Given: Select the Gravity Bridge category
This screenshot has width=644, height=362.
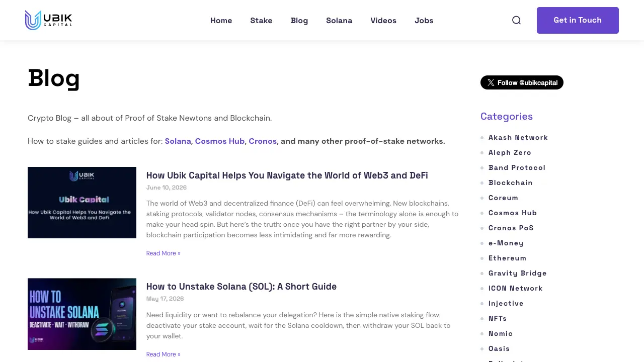Looking at the screenshot, I should pyautogui.click(x=518, y=273).
